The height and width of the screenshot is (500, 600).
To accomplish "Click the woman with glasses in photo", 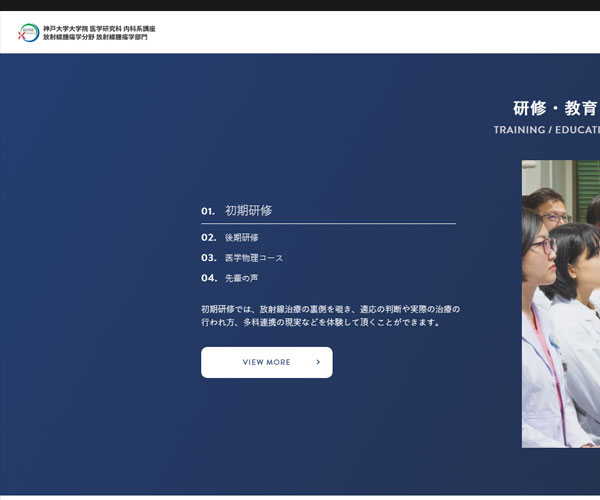I will pyautogui.click(x=540, y=250).
